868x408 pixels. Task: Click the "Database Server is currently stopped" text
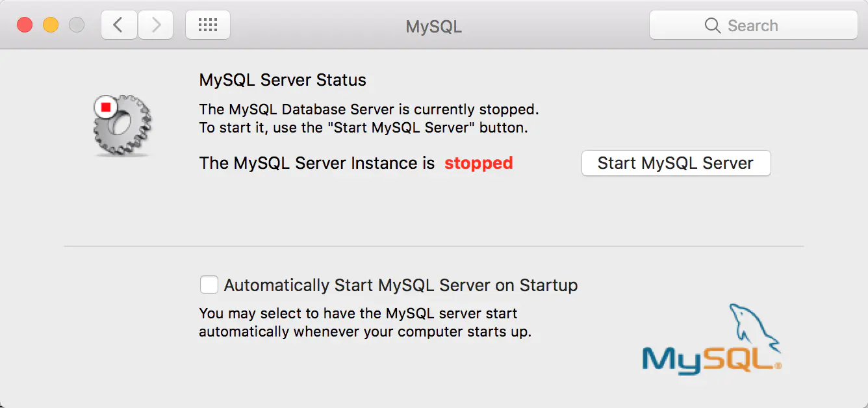pos(369,109)
